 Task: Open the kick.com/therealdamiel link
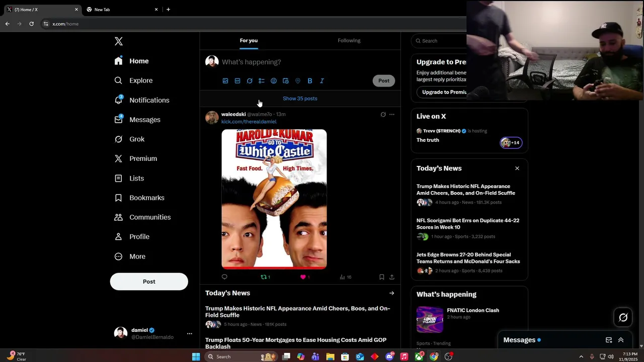click(249, 122)
